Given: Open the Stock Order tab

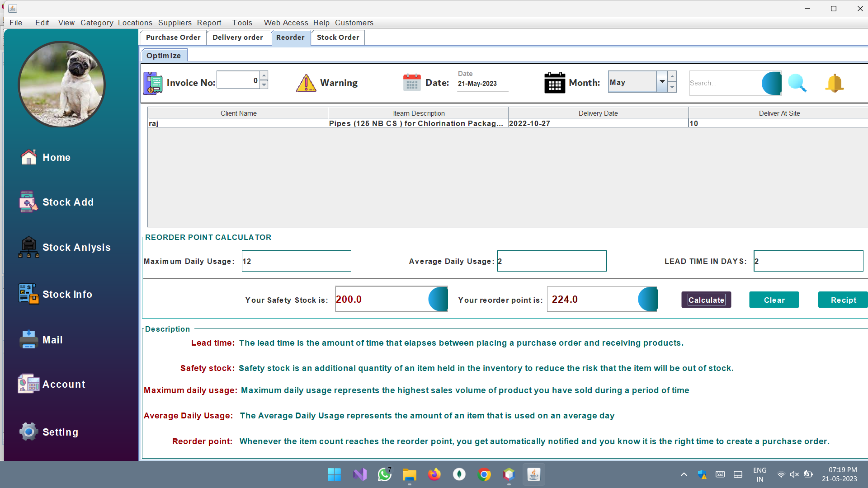Looking at the screenshot, I should [338, 38].
